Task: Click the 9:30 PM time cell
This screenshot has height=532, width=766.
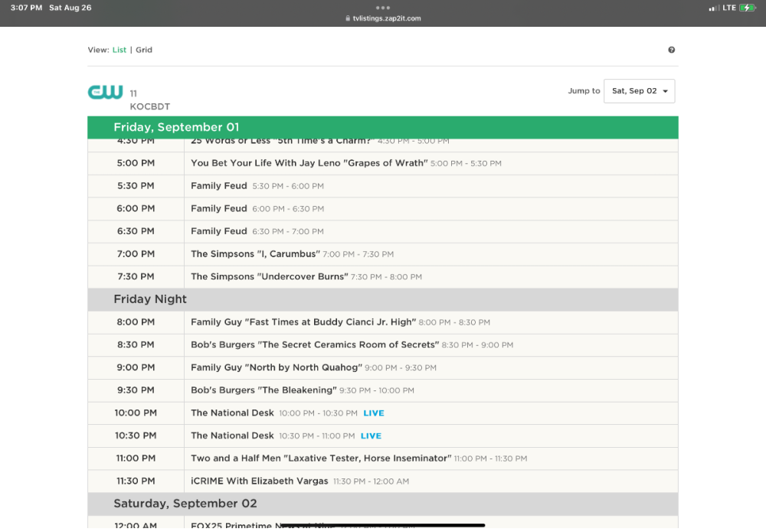Action: pyautogui.click(x=136, y=390)
